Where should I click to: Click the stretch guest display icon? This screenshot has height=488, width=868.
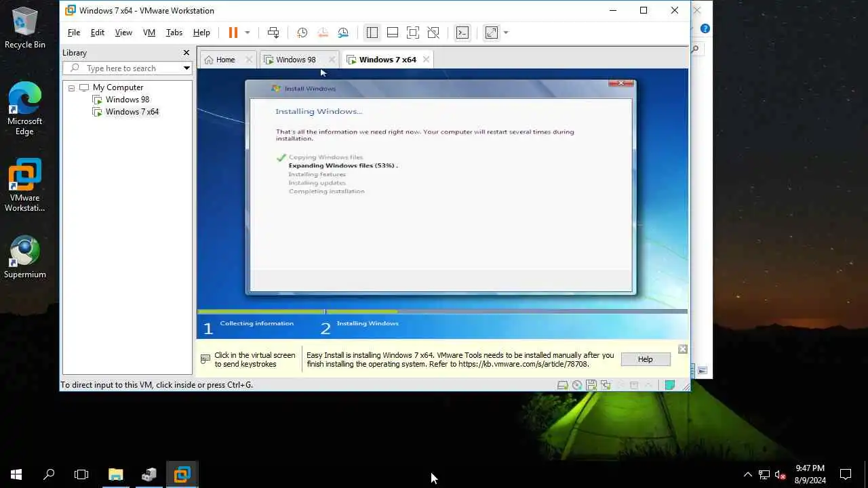pos(492,33)
